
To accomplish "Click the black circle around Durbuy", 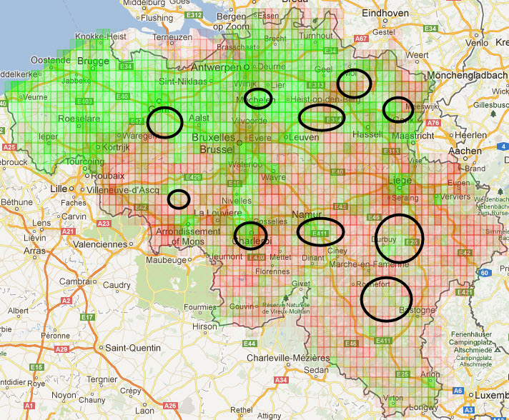I will [x=399, y=238].
